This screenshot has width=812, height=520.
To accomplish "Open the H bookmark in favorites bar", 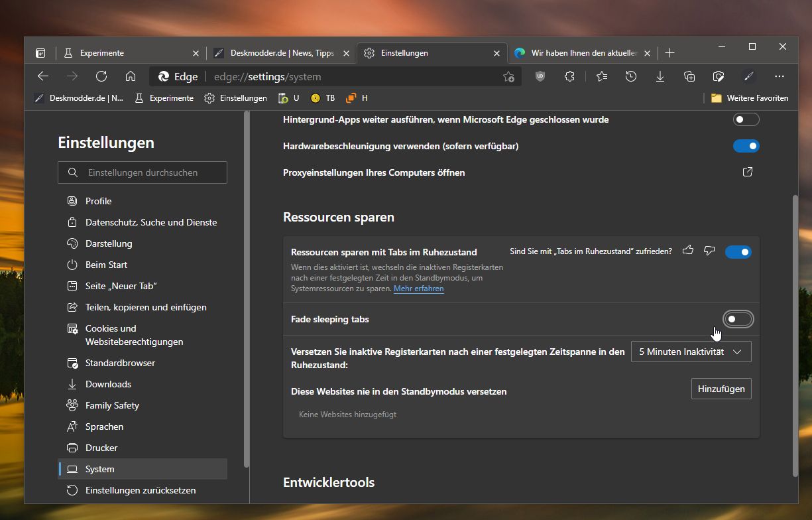I will 357,98.
